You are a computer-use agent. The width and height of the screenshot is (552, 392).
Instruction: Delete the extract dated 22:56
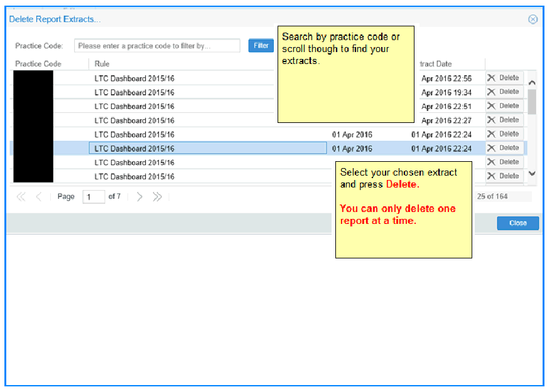pos(504,78)
